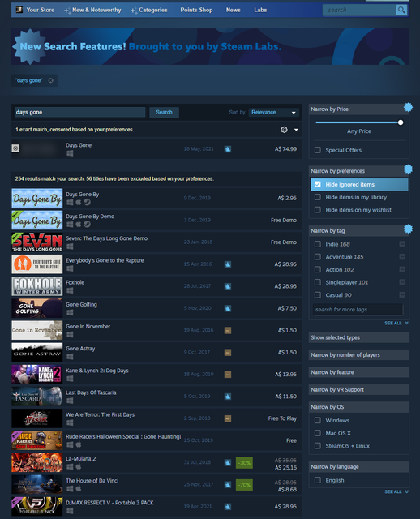Click review icon for Gone Golfing
The width and height of the screenshot is (420, 519).
(228, 308)
